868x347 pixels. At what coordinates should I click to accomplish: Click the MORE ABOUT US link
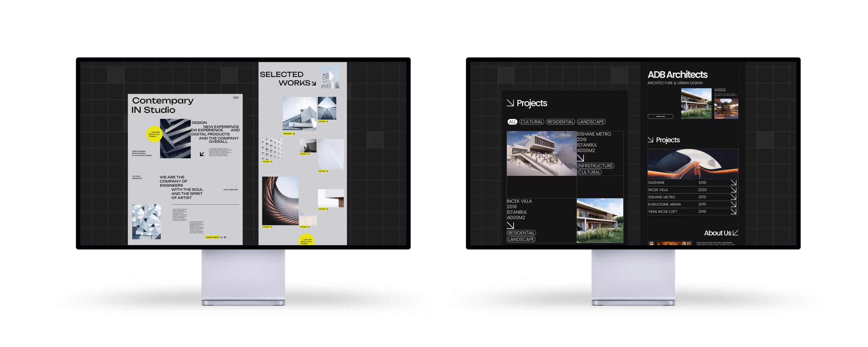[215, 237]
